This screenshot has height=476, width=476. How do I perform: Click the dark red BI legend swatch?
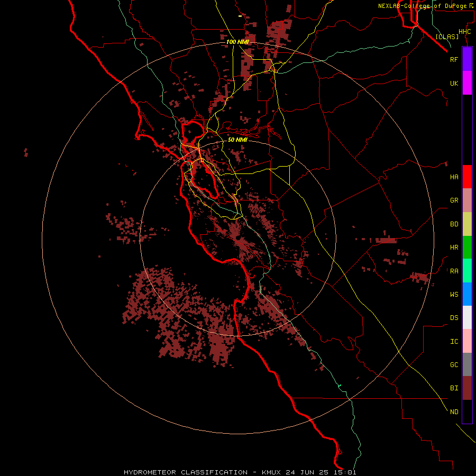(x=467, y=388)
